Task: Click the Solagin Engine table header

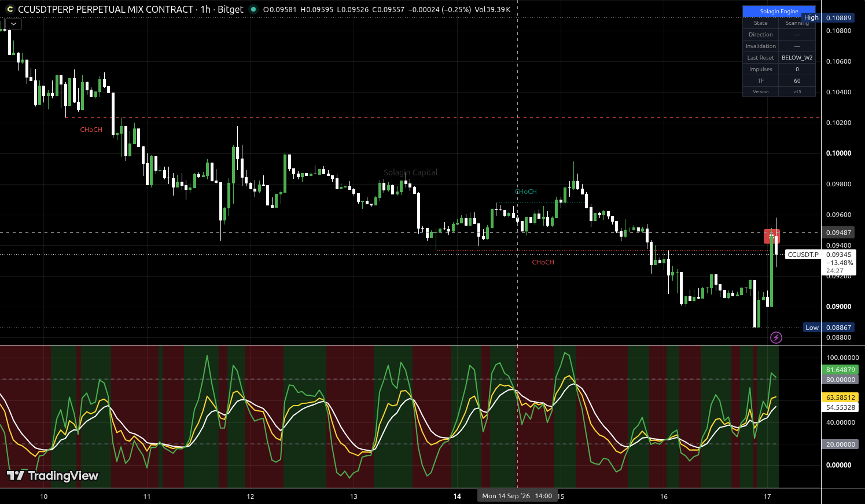Action: [779, 11]
